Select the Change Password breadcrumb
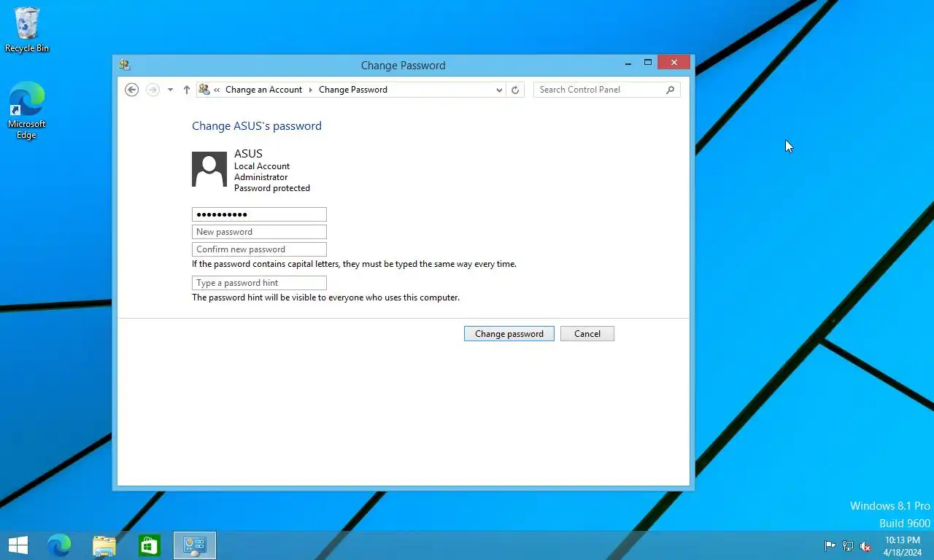 tap(353, 90)
